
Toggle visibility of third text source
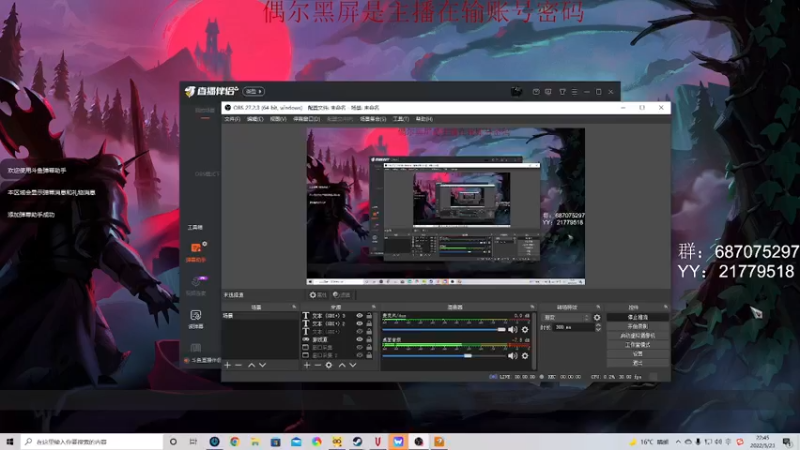[360, 332]
